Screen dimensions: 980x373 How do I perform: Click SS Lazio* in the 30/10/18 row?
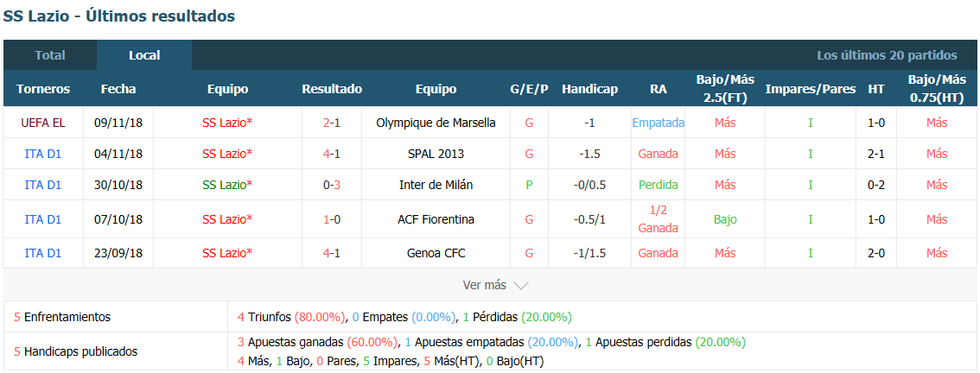[227, 185]
